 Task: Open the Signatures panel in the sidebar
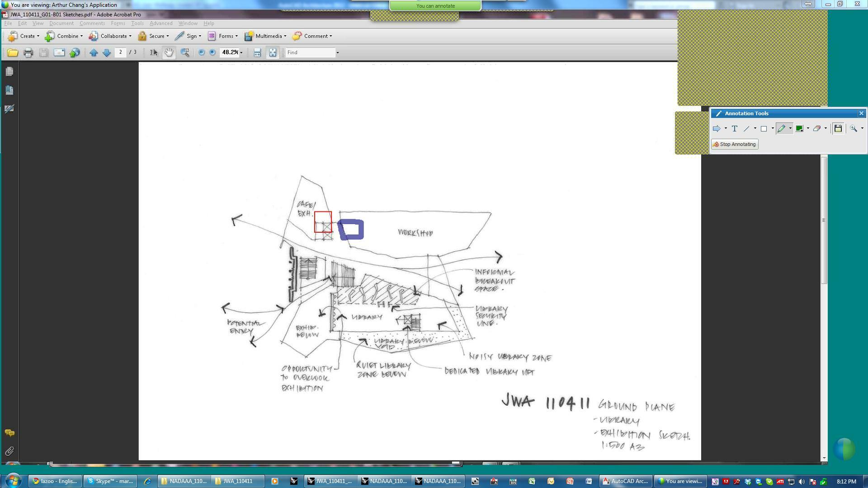9,109
